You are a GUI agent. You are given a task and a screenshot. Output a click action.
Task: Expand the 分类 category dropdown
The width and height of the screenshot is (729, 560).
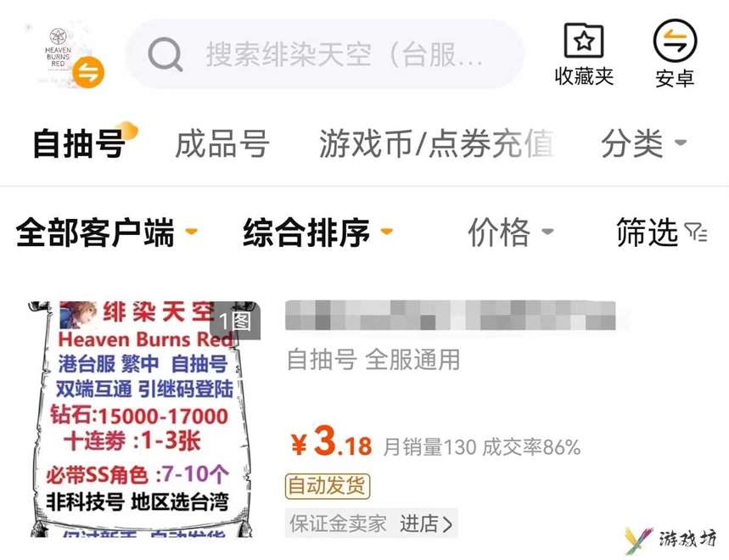[643, 143]
